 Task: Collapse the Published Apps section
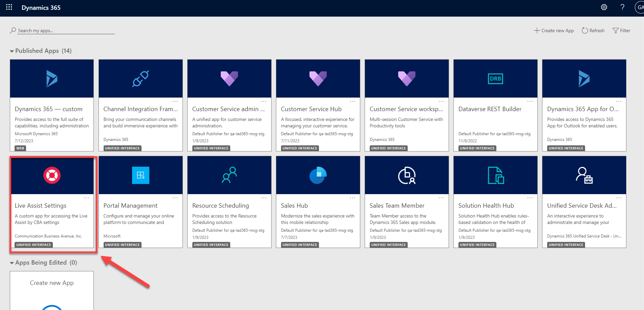[12, 51]
